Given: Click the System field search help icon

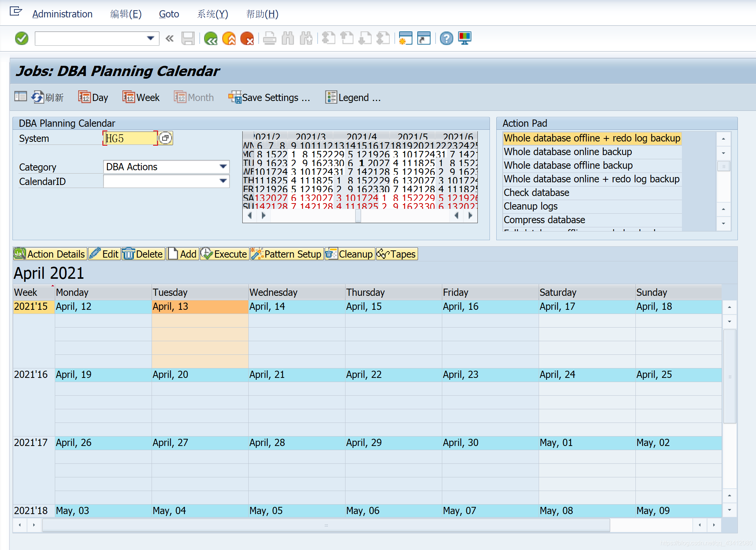Looking at the screenshot, I should point(165,138).
